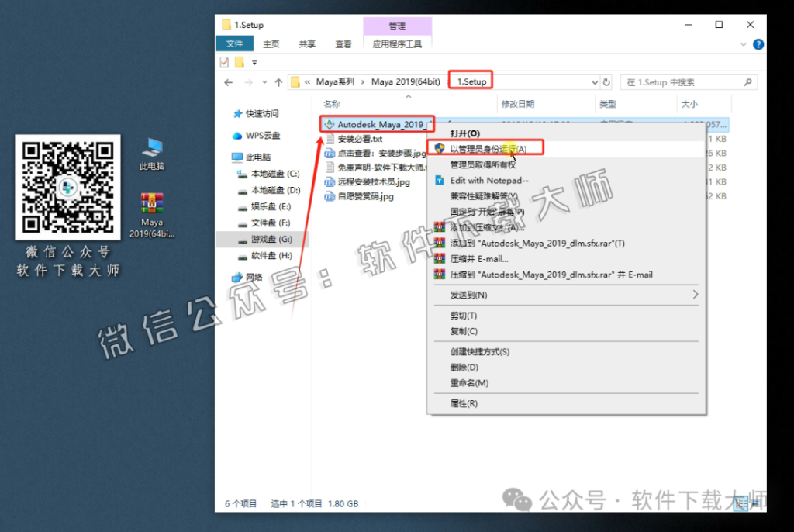Open 文件盘 (F:) drive
The image size is (794, 532).
pos(264,223)
